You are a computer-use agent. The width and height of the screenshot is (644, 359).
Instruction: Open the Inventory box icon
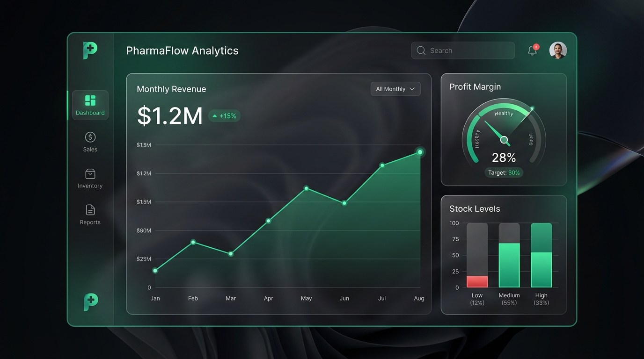click(90, 174)
